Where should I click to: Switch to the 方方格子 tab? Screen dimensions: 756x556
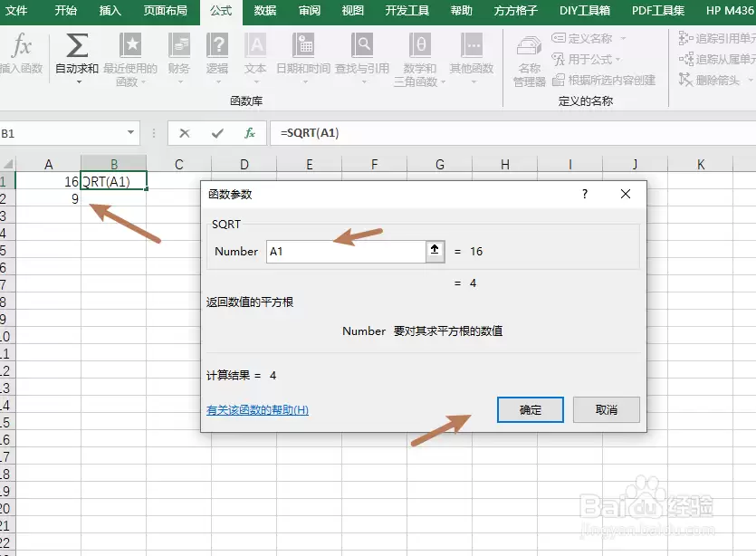coord(515,11)
